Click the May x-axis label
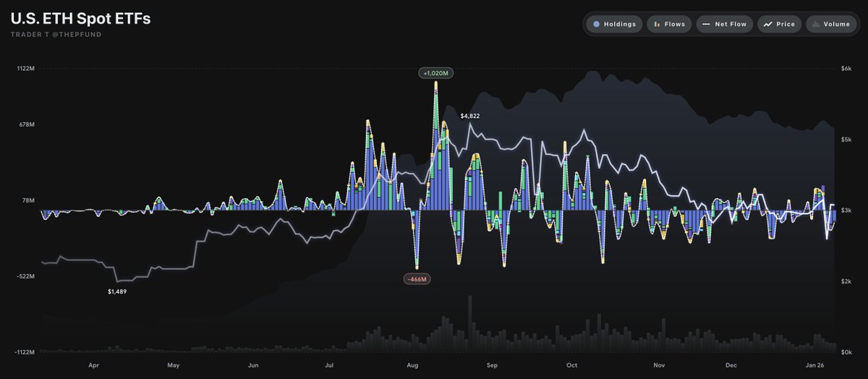The height and width of the screenshot is (379, 868). pos(173,365)
